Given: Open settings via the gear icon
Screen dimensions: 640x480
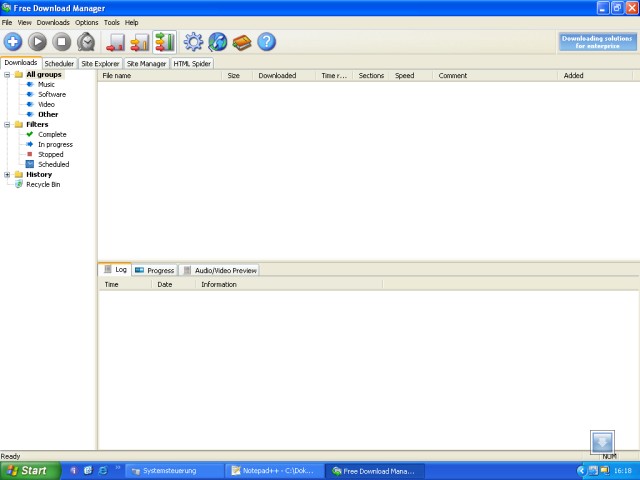Looking at the screenshot, I should pos(193,42).
